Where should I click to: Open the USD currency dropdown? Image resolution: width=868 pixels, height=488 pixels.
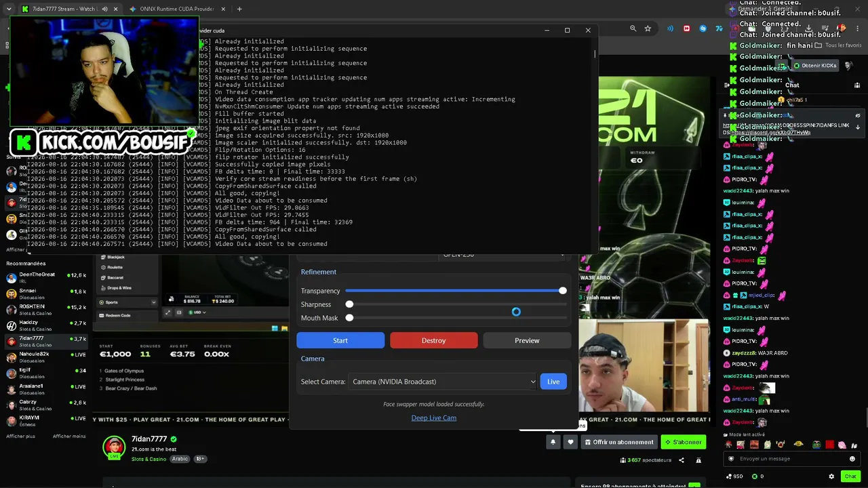[197, 312]
